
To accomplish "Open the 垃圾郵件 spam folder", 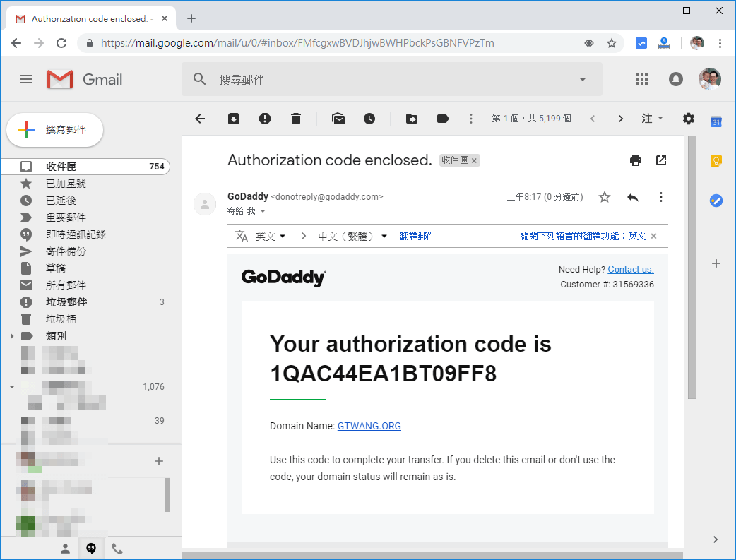I will pos(66,302).
